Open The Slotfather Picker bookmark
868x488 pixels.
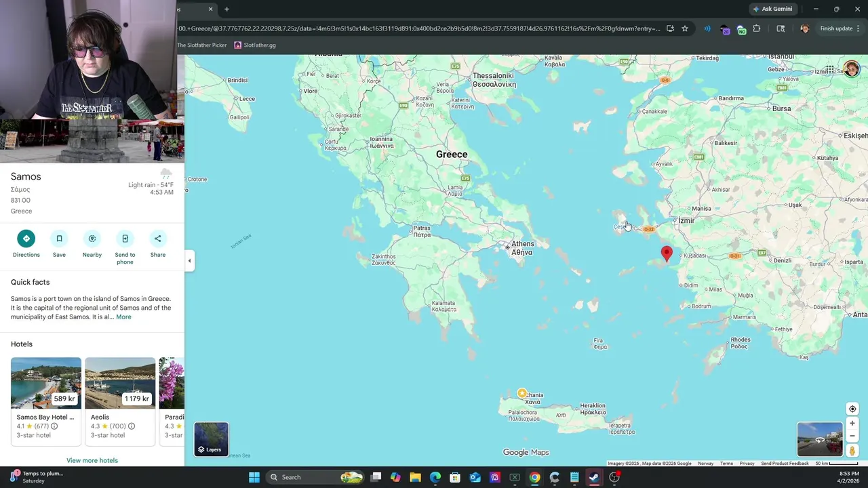[x=202, y=45]
